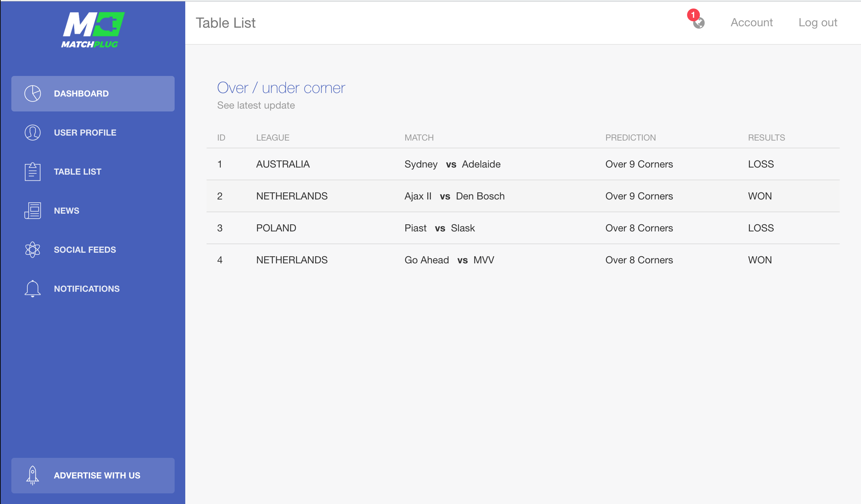Click LOSS result for Piast match
The image size is (861, 504).
click(761, 228)
